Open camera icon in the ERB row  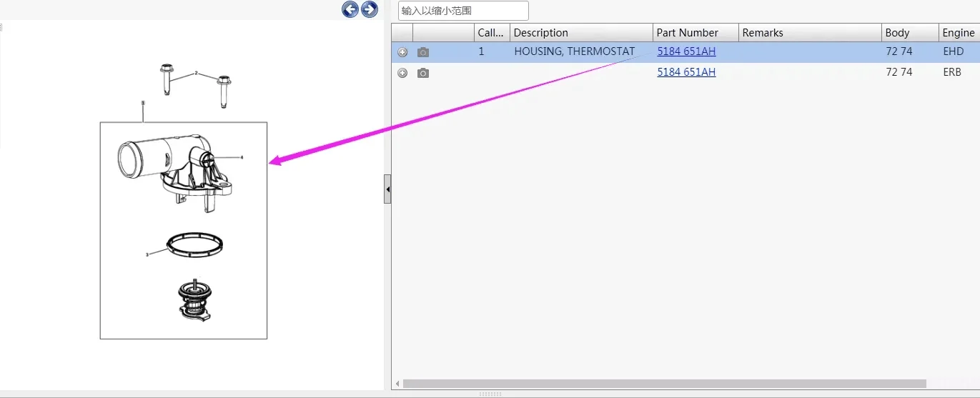[423, 73]
